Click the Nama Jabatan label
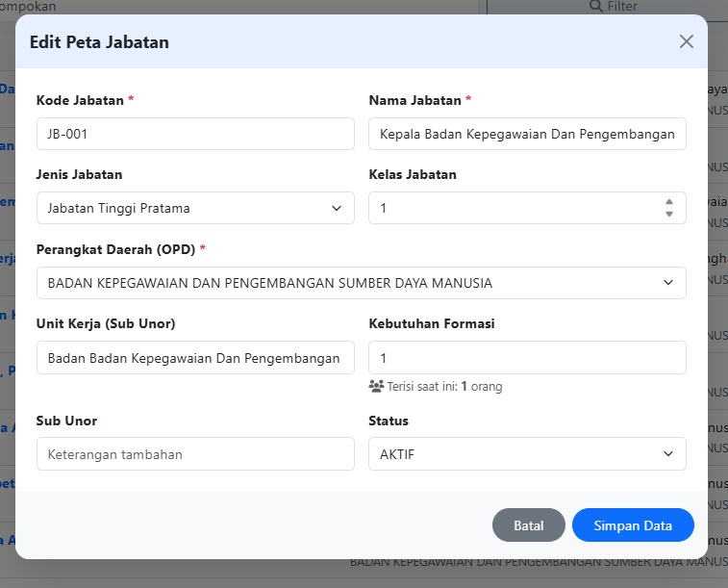The width and height of the screenshot is (728, 588). (414, 100)
